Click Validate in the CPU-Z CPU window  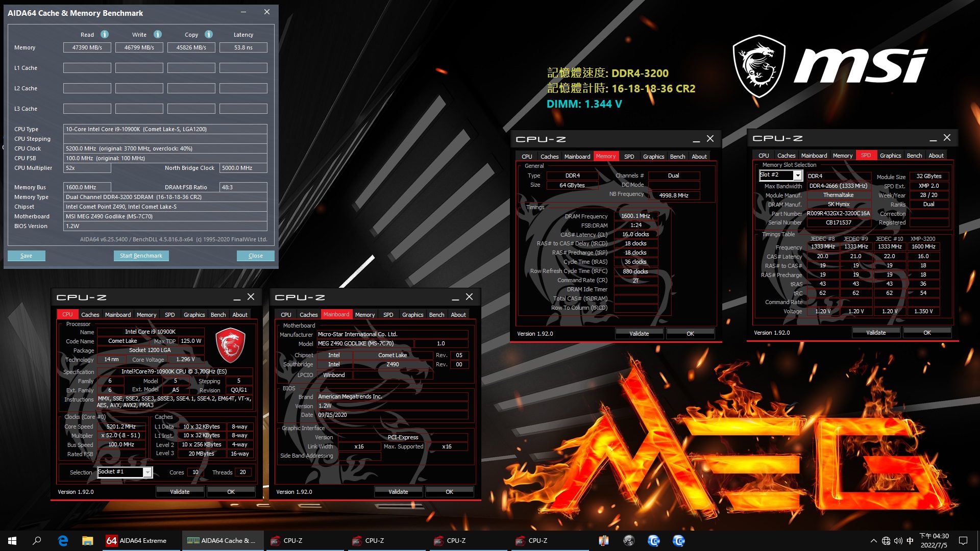coord(180,492)
